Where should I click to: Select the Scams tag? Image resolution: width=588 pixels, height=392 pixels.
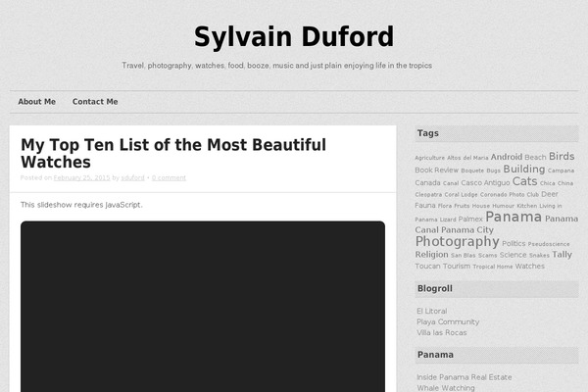487,256
